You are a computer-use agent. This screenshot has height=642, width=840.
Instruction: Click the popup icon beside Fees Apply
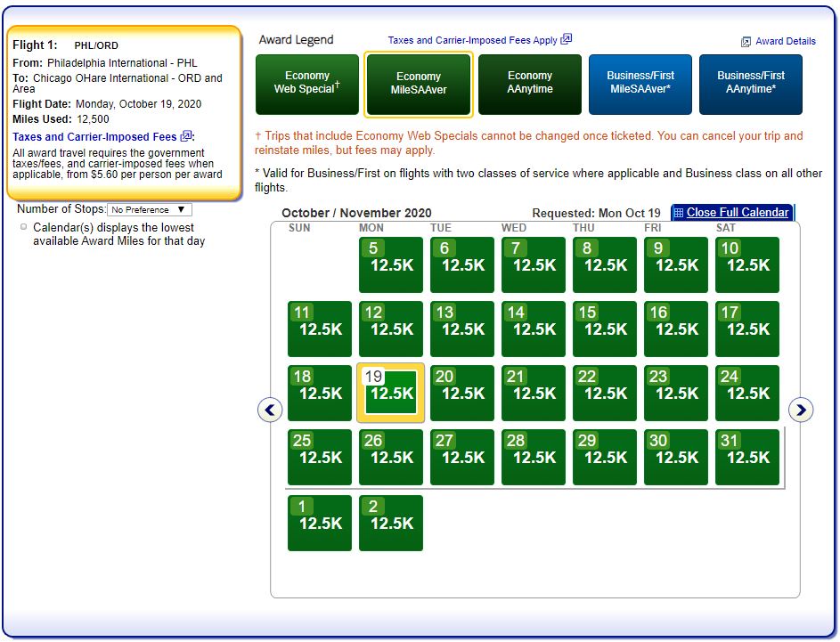(x=567, y=39)
